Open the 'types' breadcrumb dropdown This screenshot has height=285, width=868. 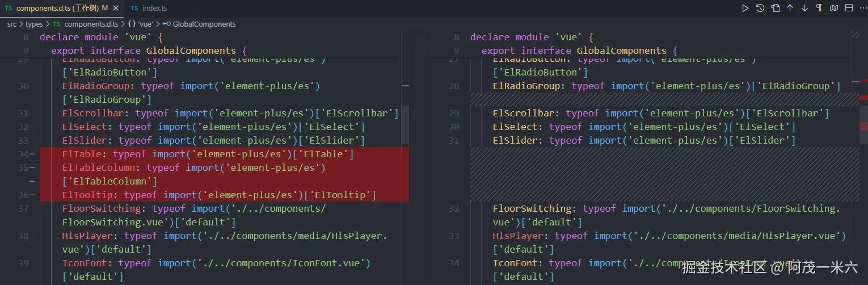coord(34,24)
